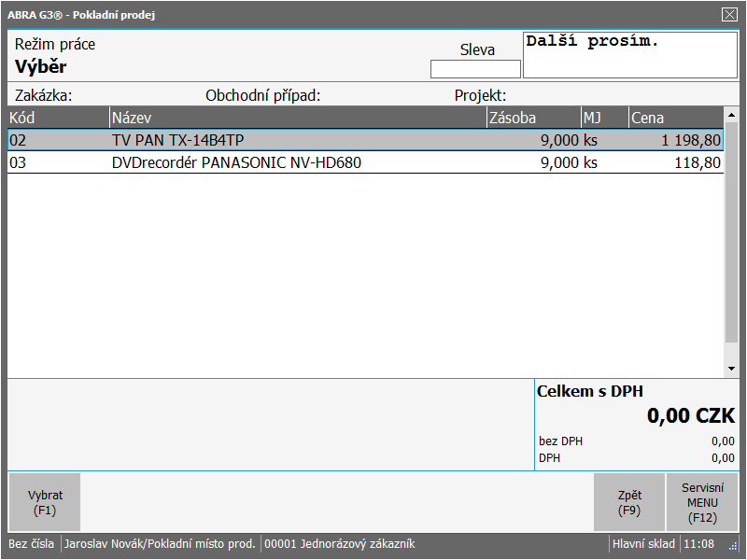
Task: Sort by the Název column header
Action: (297, 118)
